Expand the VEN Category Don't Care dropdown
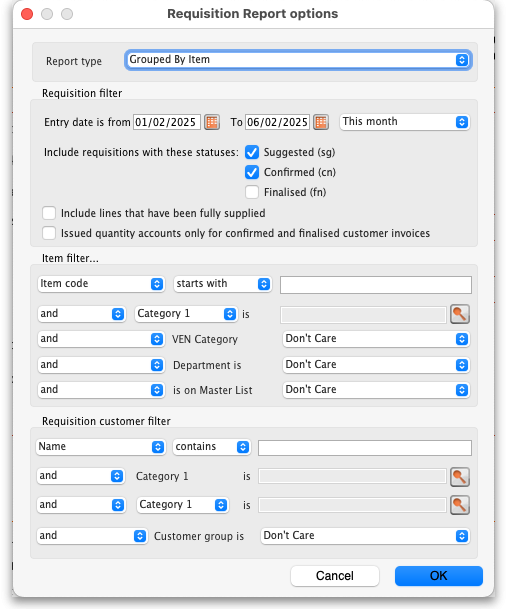Viewport: 507px width, 609px height. [376, 339]
